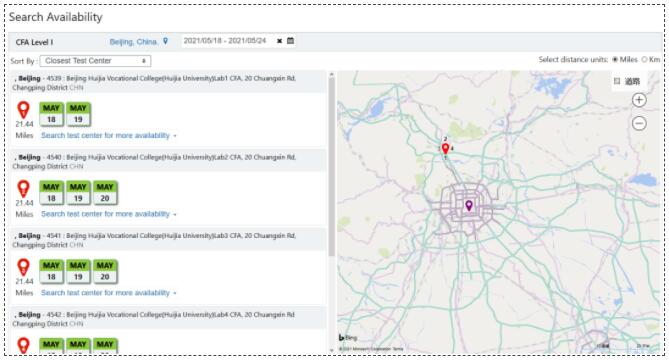Click the red pin for test center 4539
This screenshot has height=360, width=669.
tap(23, 110)
